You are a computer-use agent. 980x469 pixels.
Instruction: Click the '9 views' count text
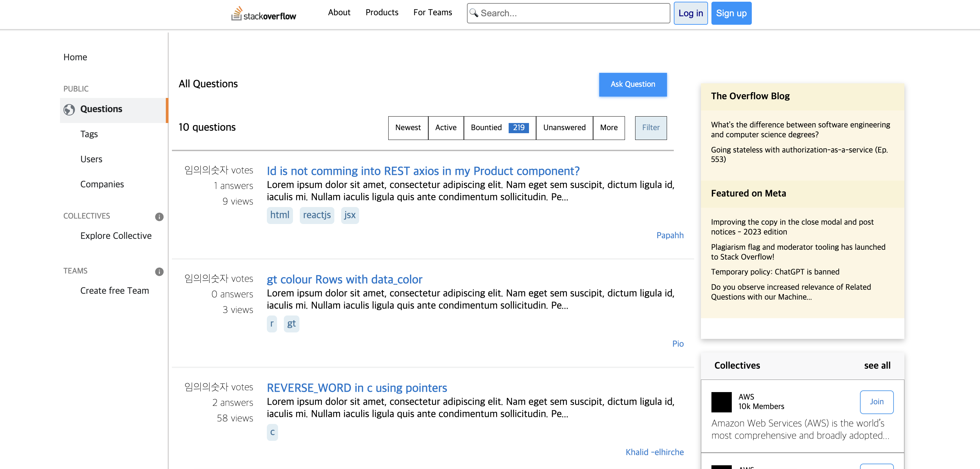pyautogui.click(x=238, y=201)
